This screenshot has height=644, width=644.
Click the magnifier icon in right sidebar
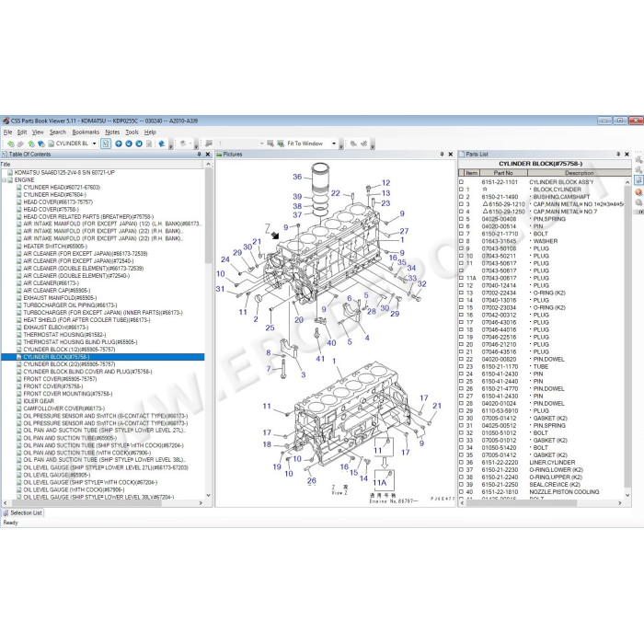638,203
